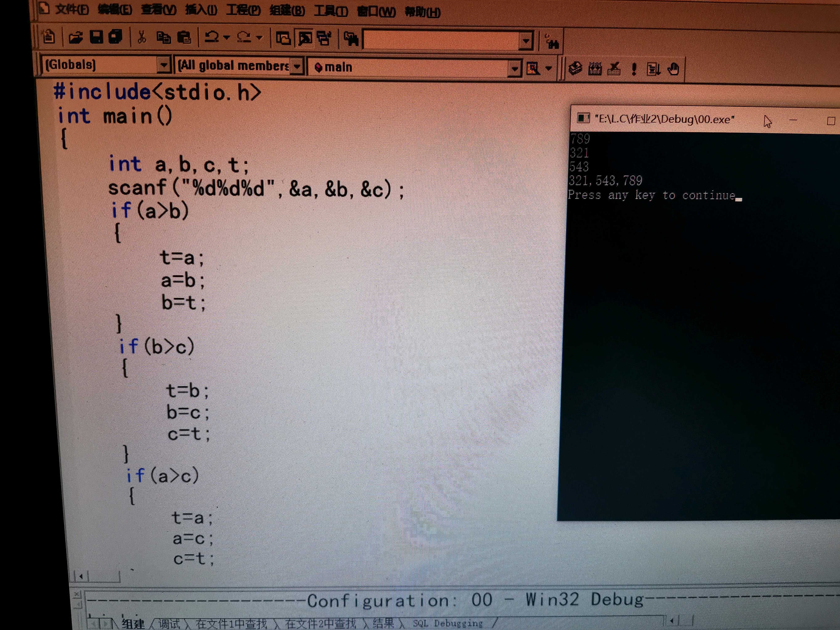The image size is (840, 630).
Task: Open the 插入(I) menu
Action: pyautogui.click(x=201, y=10)
